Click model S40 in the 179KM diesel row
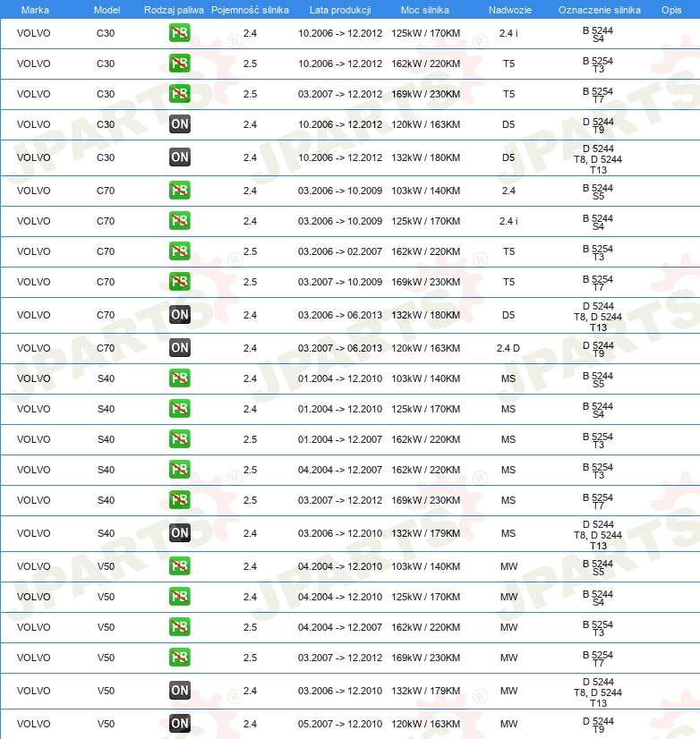This screenshot has width=700, height=739. click(106, 533)
